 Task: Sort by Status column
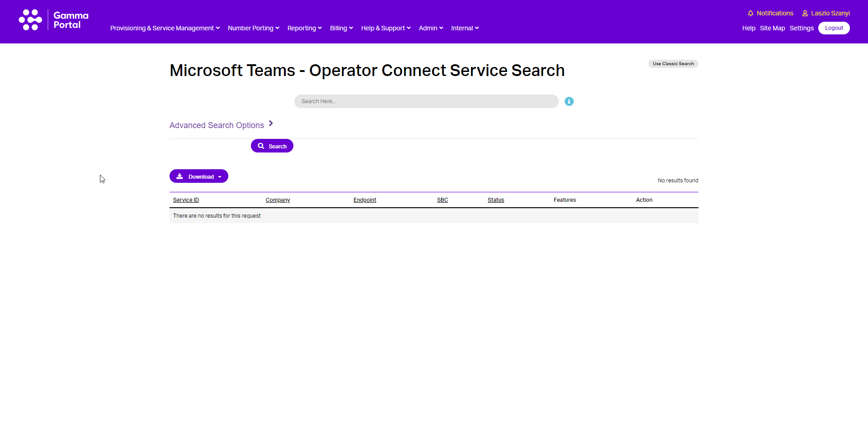click(x=496, y=200)
